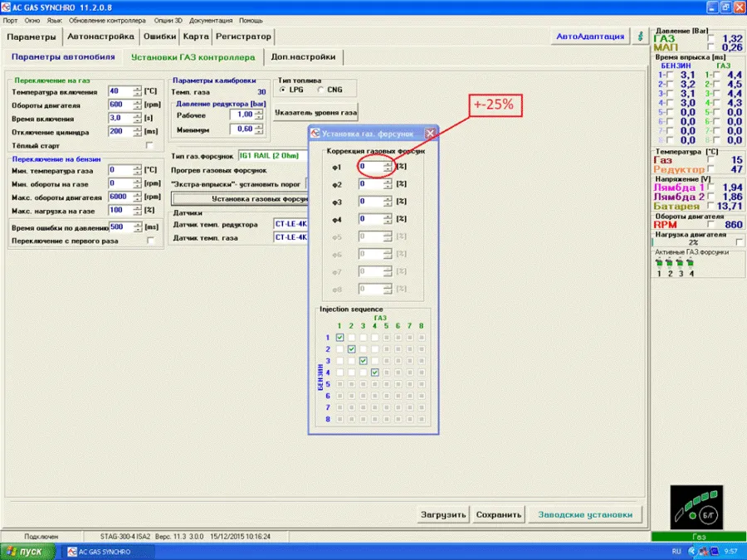Select the LPG fuel type radio button
Screen dimensions: 747x560
click(x=282, y=90)
